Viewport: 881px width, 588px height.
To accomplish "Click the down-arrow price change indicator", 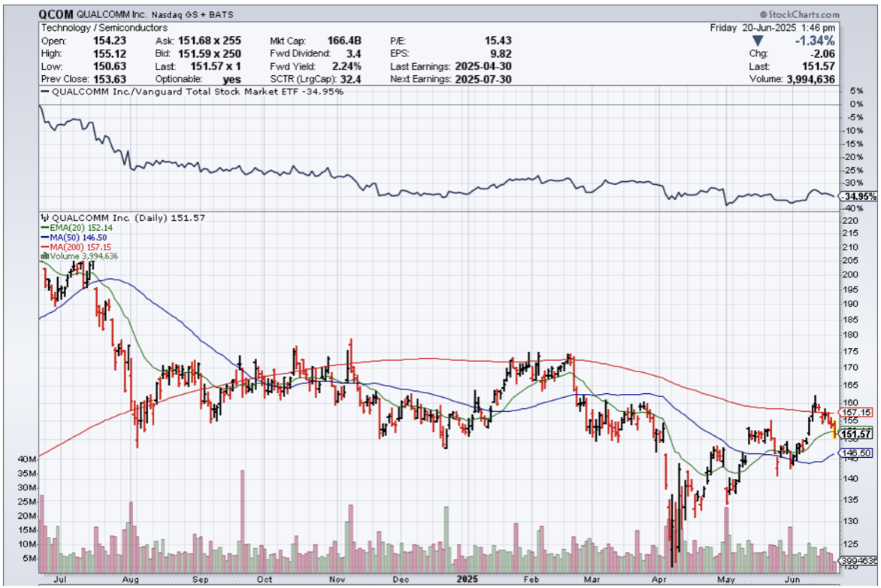I will coord(757,41).
